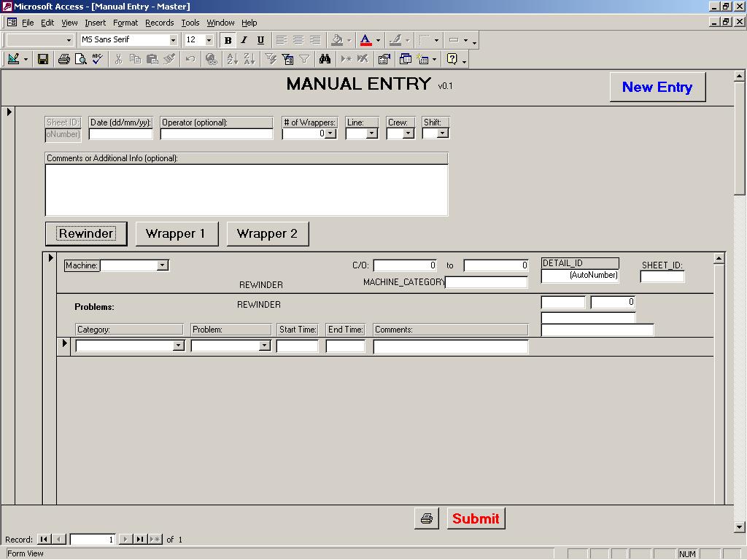
Task: Click the Format Painter brush icon
Action: point(169,59)
